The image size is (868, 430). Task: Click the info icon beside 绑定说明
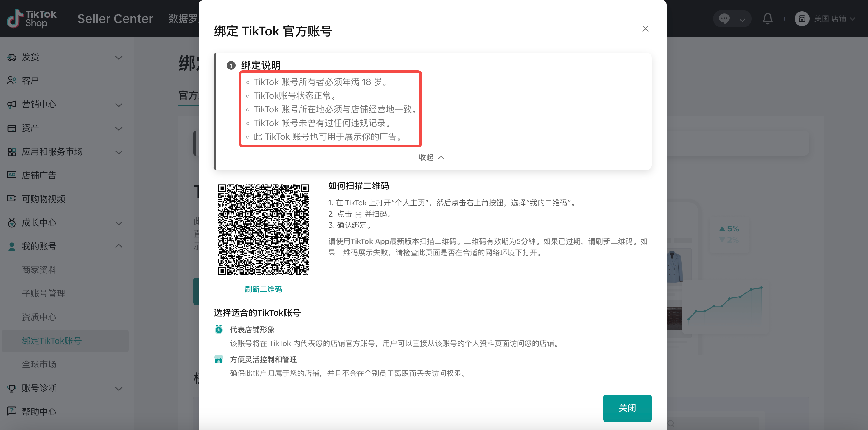(231, 65)
